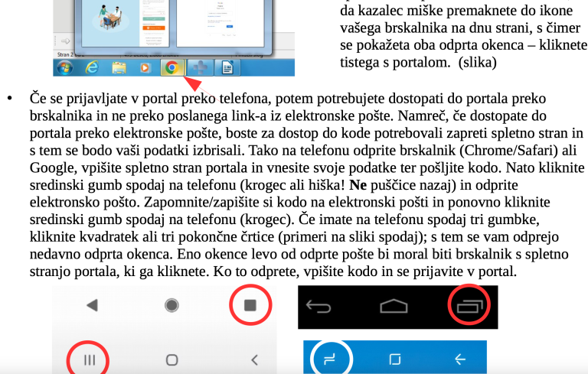Tap the white-circled recents icon on blue bar
This screenshot has height=374, width=588.
click(x=331, y=358)
